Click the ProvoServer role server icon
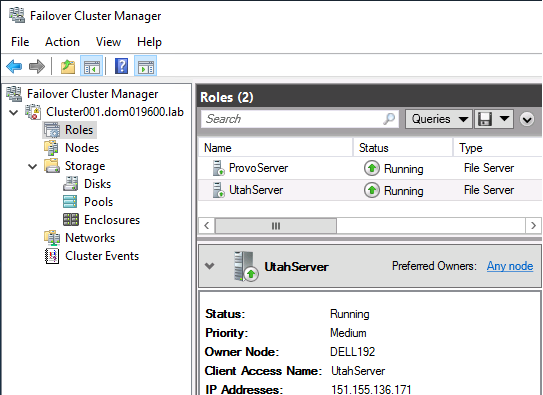This screenshot has width=543, height=395. click(218, 168)
